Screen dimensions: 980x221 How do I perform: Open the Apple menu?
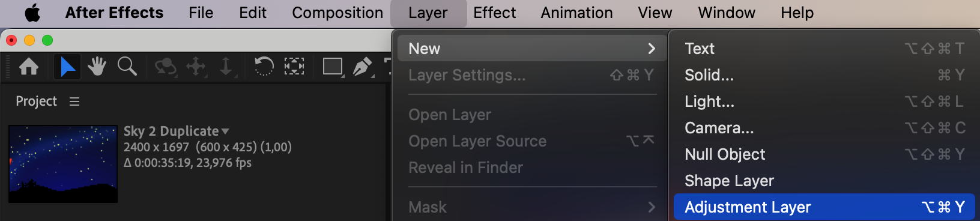pyautogui.click(x=32, y=13)
